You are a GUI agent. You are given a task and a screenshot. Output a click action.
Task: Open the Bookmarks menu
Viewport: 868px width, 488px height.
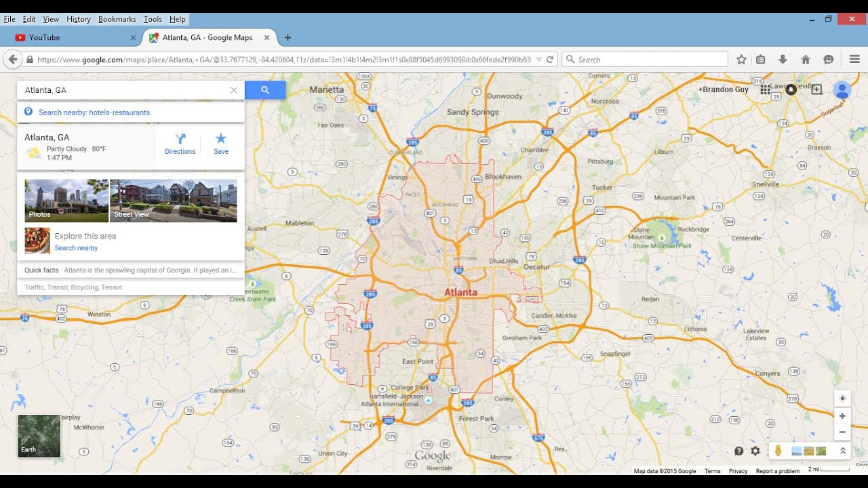tap(117, 19)
